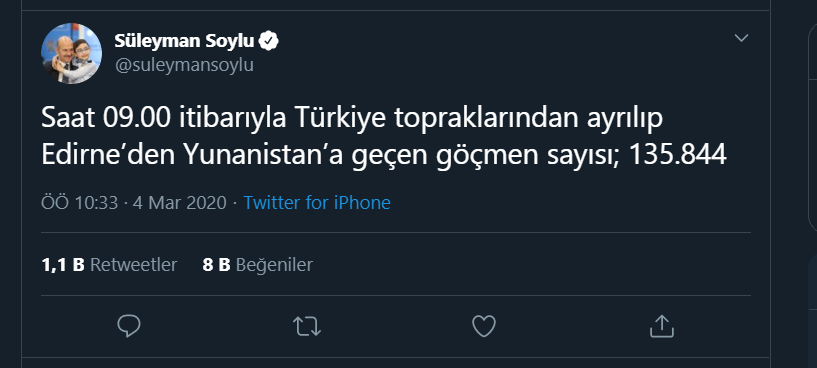Retweet this tweet using the arrows icon
Screen dimensions: 817x368
[x=307, y=326]
